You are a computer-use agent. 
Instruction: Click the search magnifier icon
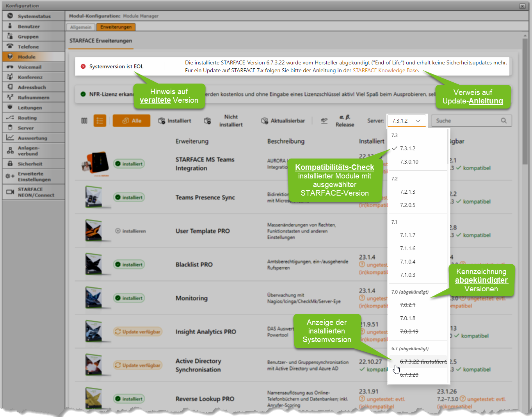504,121
